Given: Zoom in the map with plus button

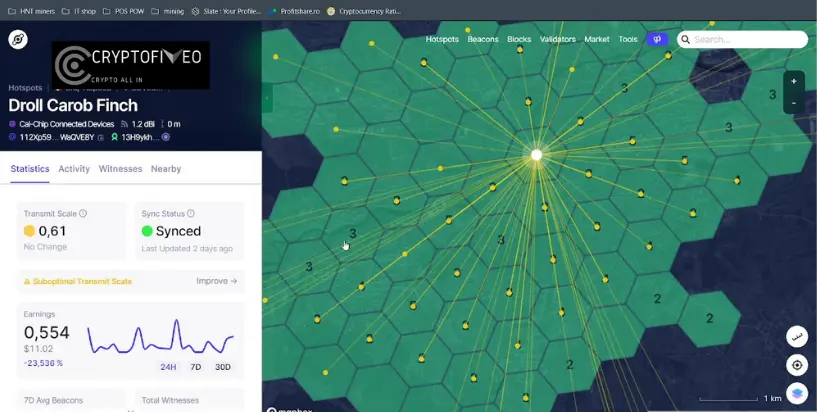Looking at the screenshot, I should pos(794,81).
